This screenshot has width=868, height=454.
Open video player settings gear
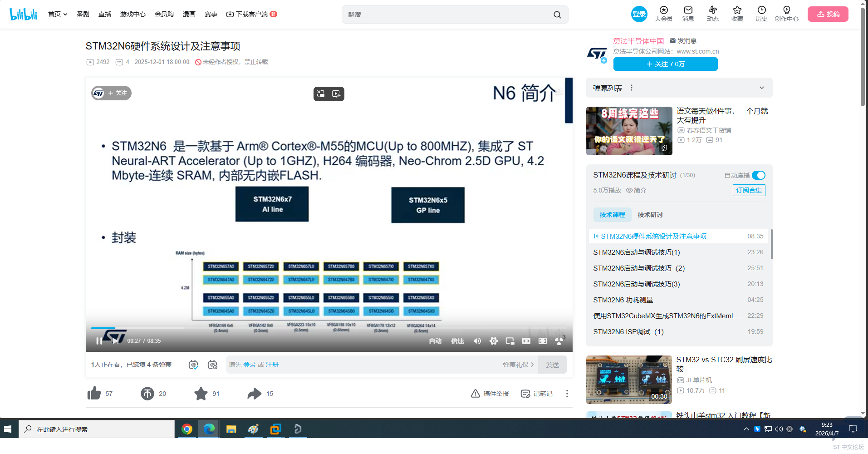point(494,341)
